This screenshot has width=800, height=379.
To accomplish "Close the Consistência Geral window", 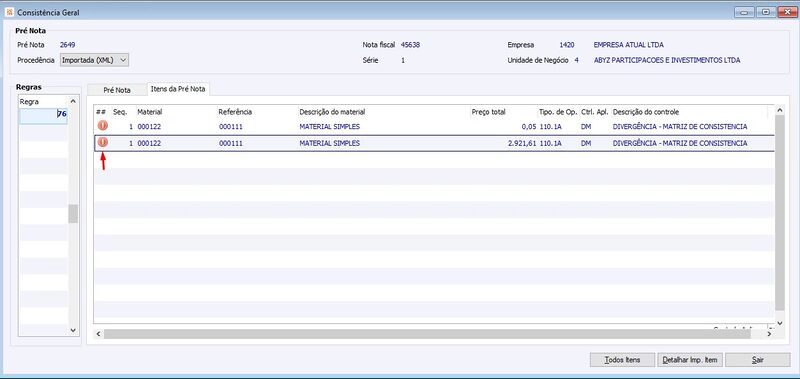I will click(x=788, y=12).
